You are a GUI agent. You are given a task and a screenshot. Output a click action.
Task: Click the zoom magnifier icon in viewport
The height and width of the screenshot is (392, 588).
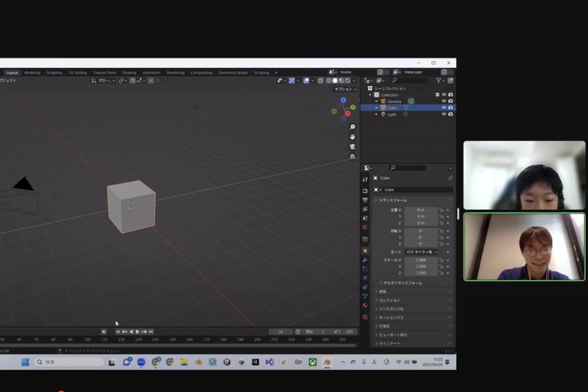352,127
